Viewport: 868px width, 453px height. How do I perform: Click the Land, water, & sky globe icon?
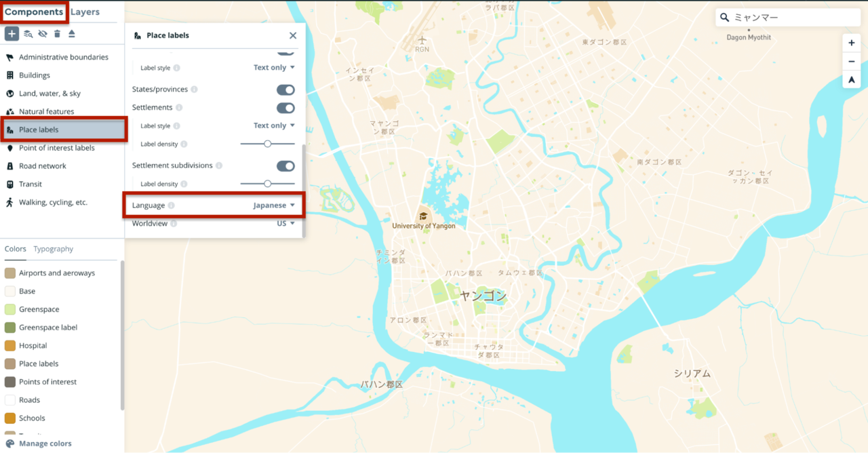(10, 94)
